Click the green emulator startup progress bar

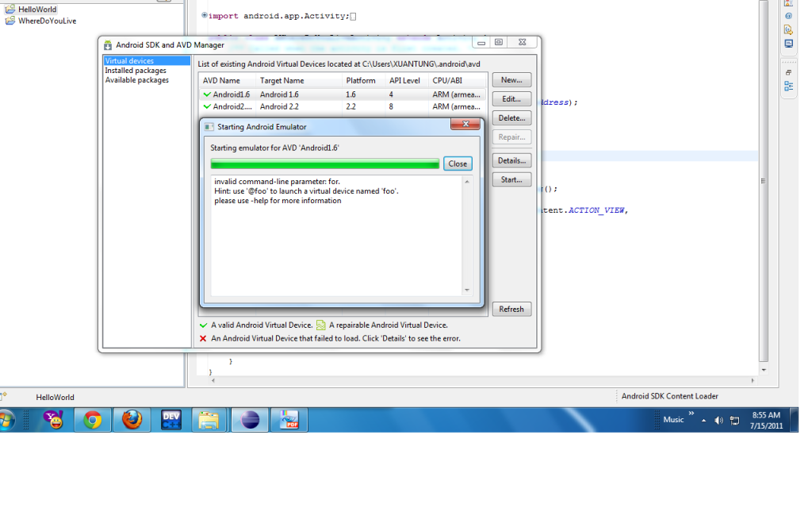pos(324,164)
